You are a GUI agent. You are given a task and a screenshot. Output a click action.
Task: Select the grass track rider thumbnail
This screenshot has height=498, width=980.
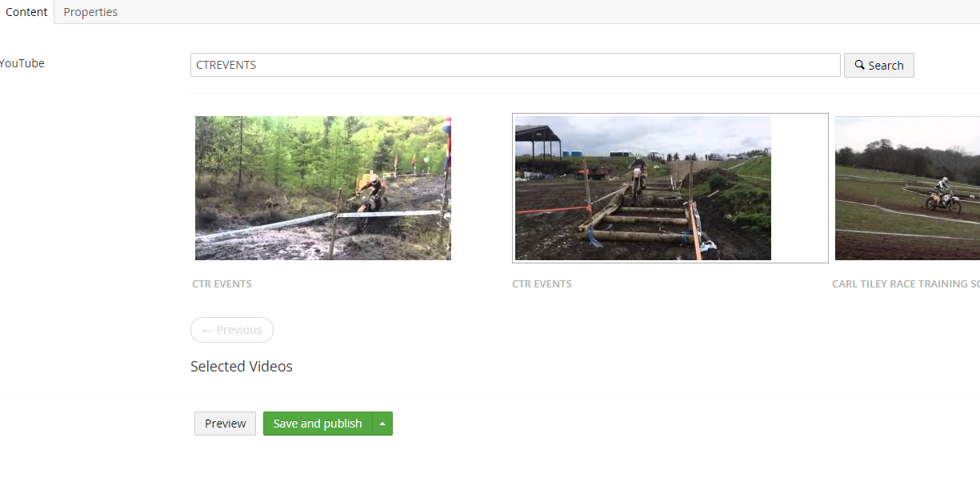tap(906, 188)
